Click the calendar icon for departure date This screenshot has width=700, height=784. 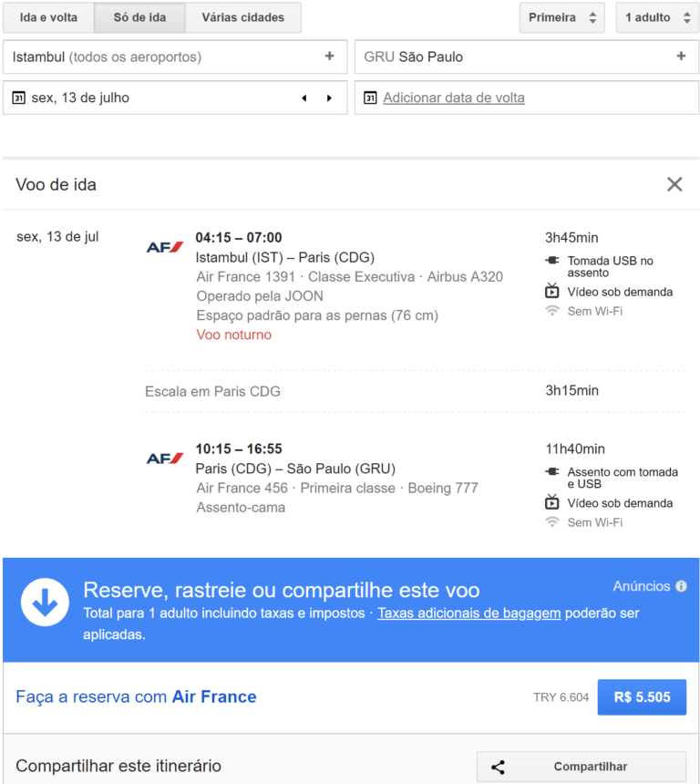click(18, 98)
